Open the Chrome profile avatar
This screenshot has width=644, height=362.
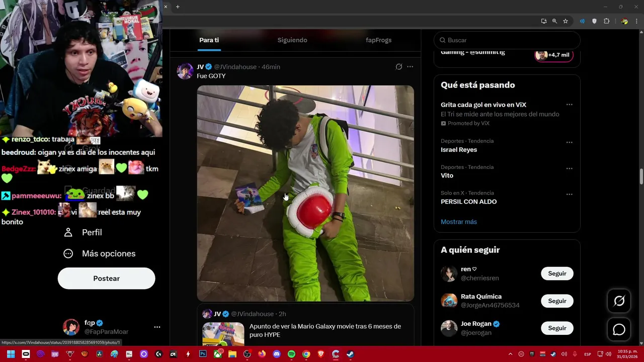[x=624, y=21]
